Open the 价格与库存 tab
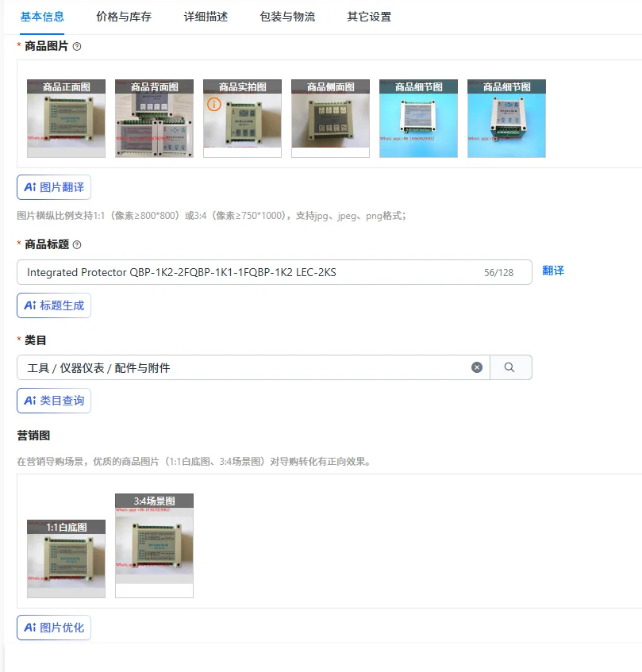Image resolution: width=642 pixels, height=672 pixels. [x=124, y=17]
